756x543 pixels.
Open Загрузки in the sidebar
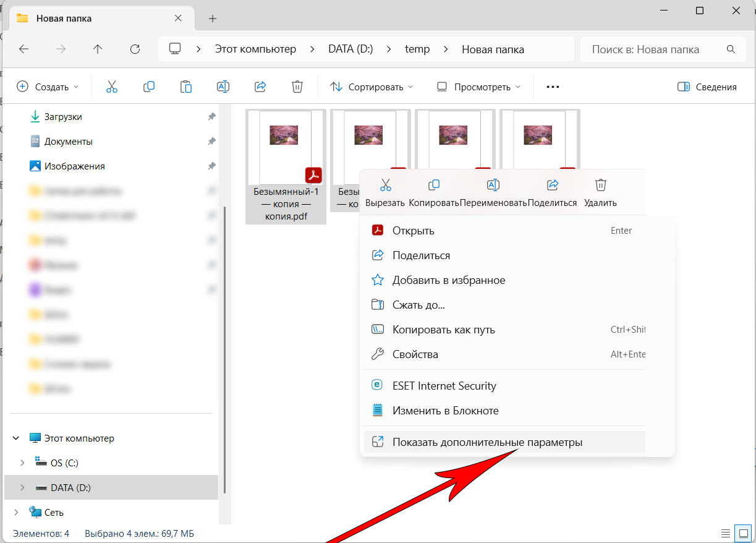[63, 117]
